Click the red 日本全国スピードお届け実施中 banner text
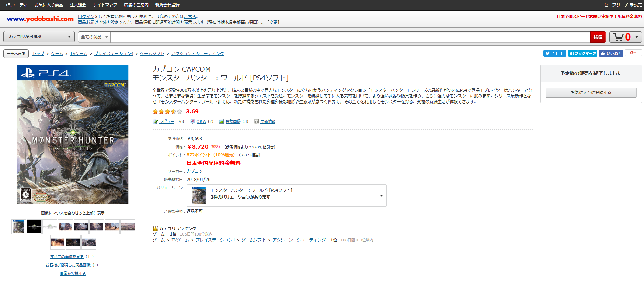 599,17
